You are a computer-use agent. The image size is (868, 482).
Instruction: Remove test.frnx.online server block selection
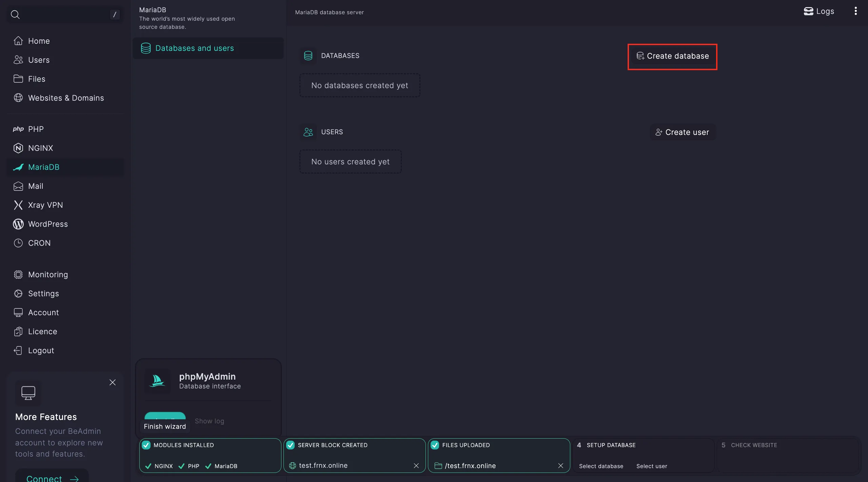pyautogui.click(x=416, y=466)
